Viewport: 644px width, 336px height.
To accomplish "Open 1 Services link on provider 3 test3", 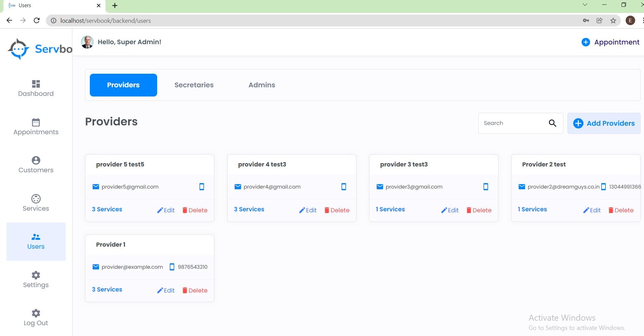I will pos(390,209).
